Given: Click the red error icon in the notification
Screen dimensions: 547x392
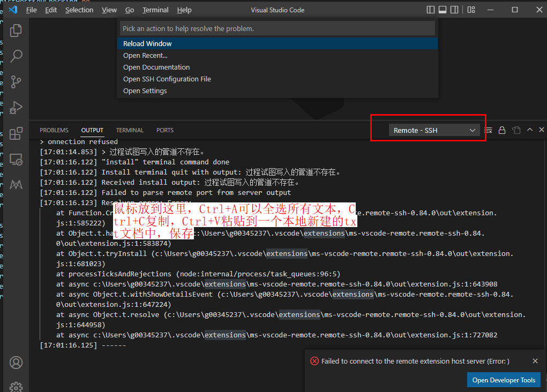Looking at the screenshot, I should (x=314, y=361).
